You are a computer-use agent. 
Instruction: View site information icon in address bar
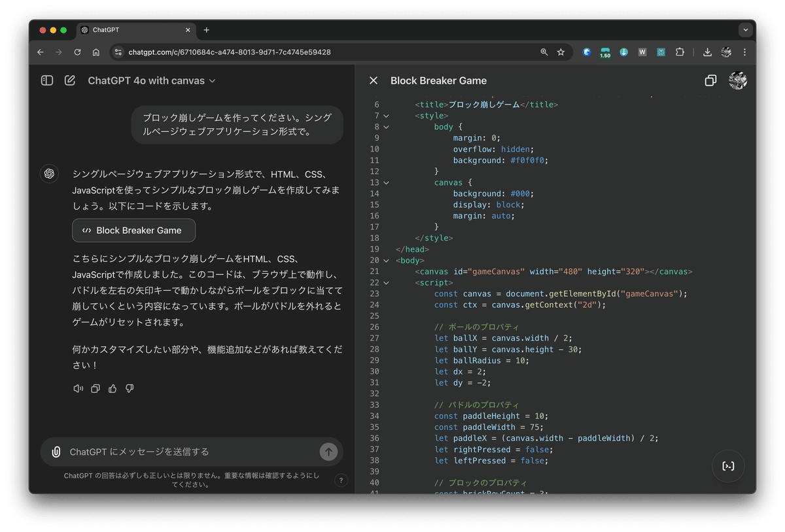point(118,52)
